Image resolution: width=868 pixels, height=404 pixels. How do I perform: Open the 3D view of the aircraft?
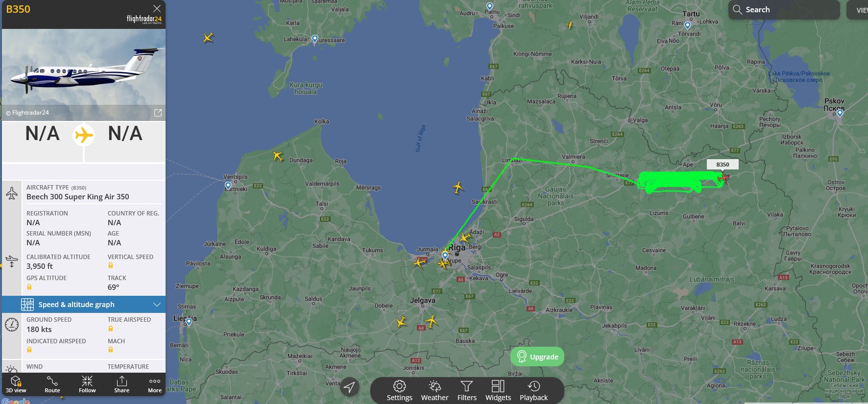[x=16, y=384]
